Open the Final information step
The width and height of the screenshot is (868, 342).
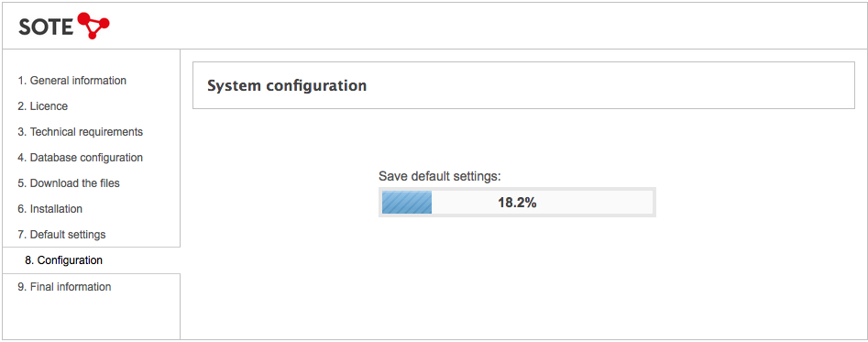[x=64, y=287]
